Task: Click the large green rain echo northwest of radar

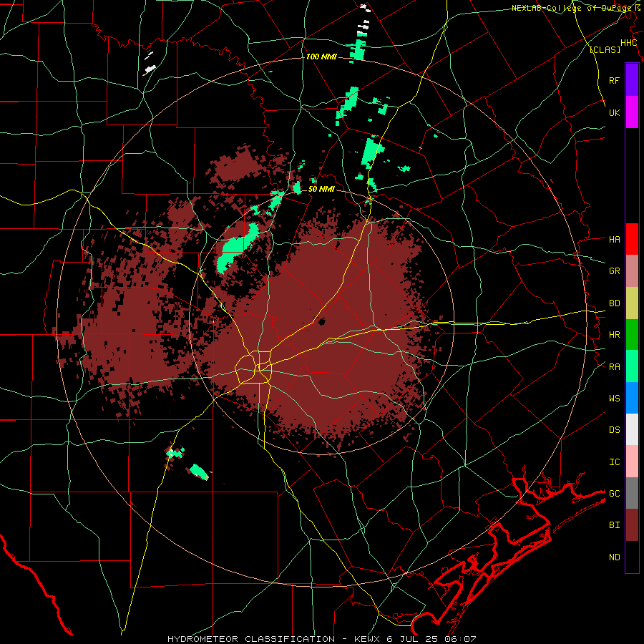Action: tap(238, 248)
